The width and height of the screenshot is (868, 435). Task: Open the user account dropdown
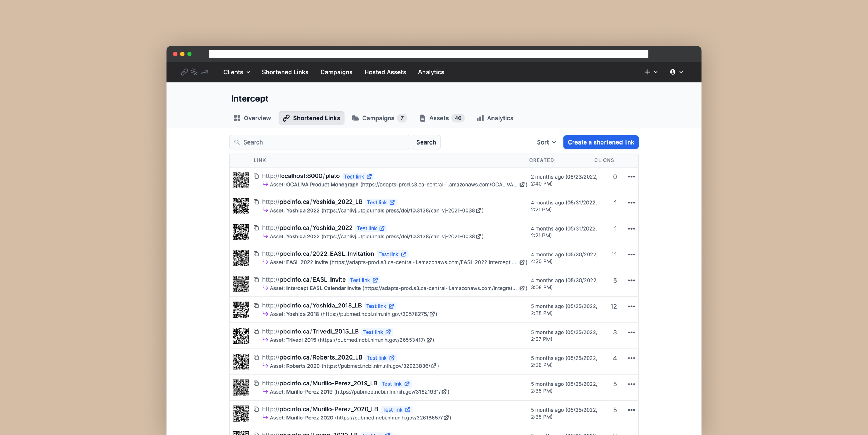pos(677,72)
